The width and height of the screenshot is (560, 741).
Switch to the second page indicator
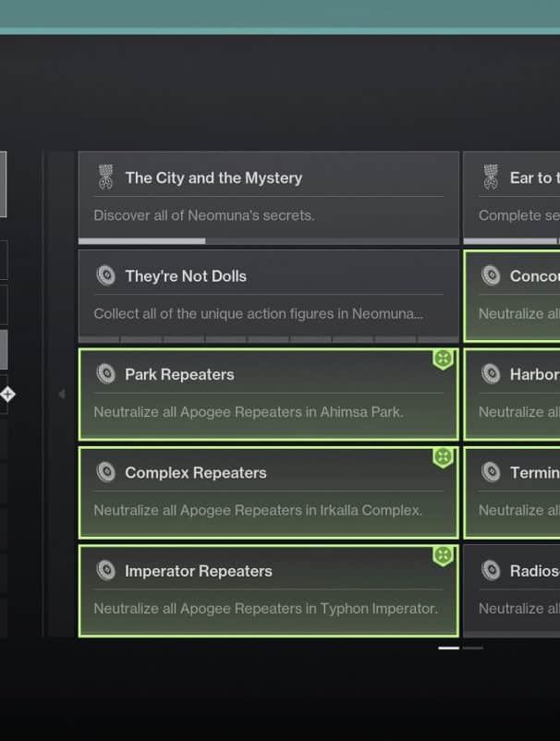click(x=473, y=648)
